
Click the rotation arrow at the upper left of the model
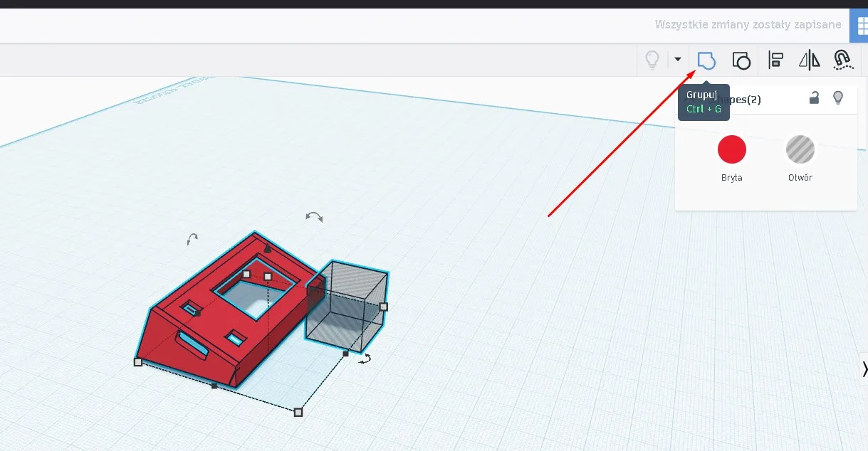192,239
